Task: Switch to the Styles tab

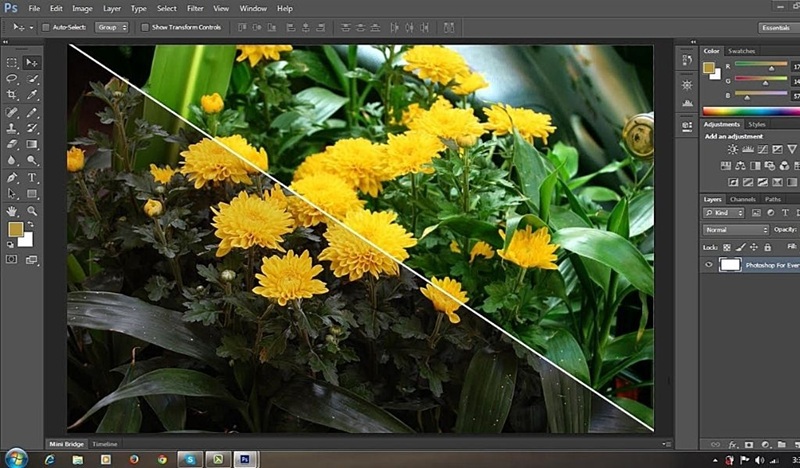Action: pos(757,124)
